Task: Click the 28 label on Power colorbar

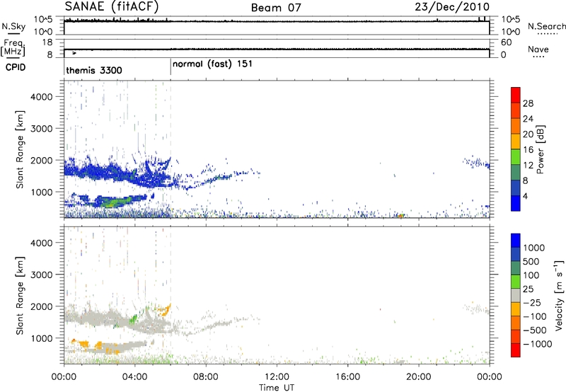Action: tap(528, 103)
